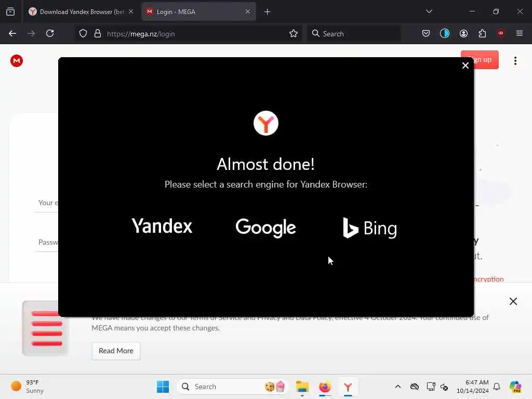532x399 pixels.
Task: Click the taskbar Search field
Action: point(232,387)
